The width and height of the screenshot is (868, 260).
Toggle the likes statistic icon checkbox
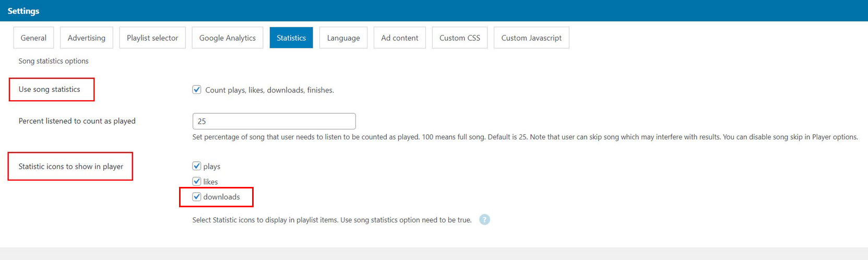197,181
